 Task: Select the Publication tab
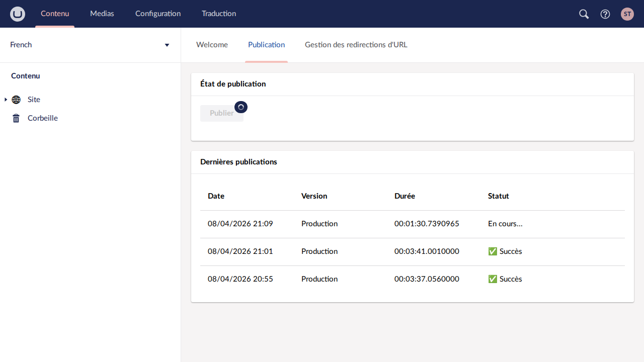point(266,45)
